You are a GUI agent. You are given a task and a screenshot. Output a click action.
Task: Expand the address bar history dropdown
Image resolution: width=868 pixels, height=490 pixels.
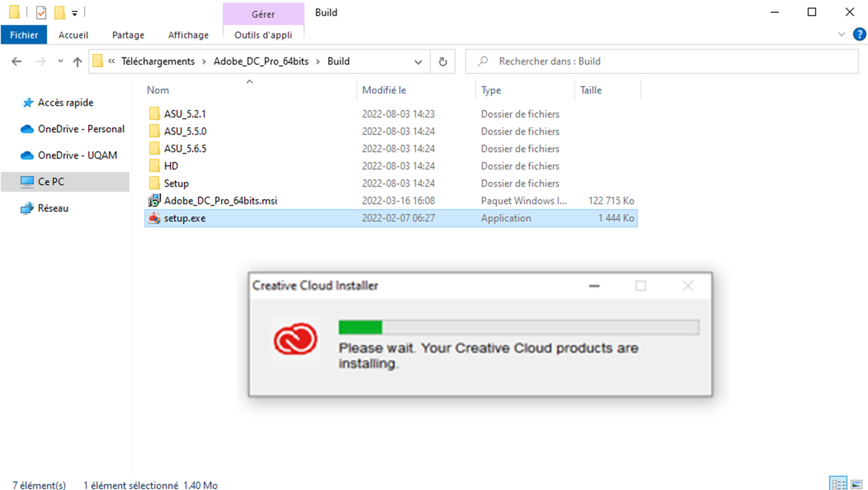click(x=418, y=62)
